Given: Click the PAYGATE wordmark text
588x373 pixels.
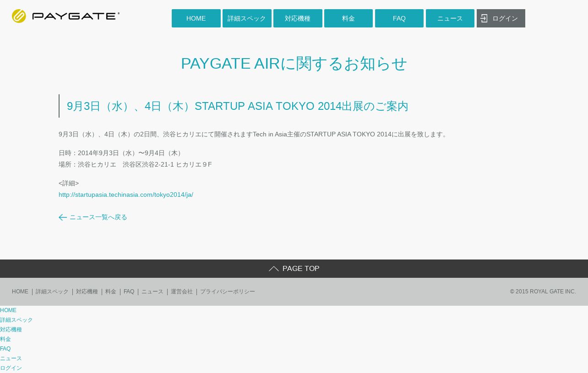Looking at the screenshot, I should point(76,16).
